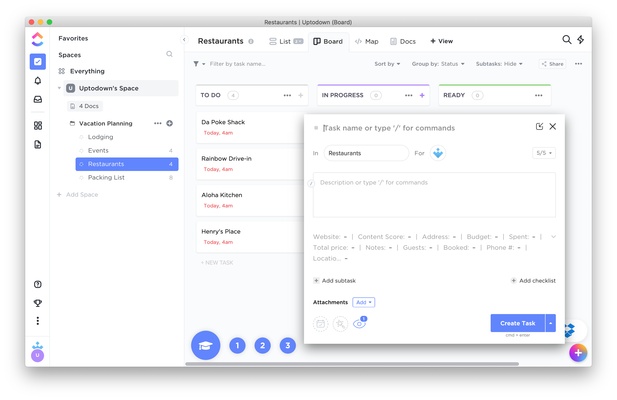Select the Tasks checkmark sidebar icon
Viewport: 617px width, 400px height.
[x=38, y=61]
